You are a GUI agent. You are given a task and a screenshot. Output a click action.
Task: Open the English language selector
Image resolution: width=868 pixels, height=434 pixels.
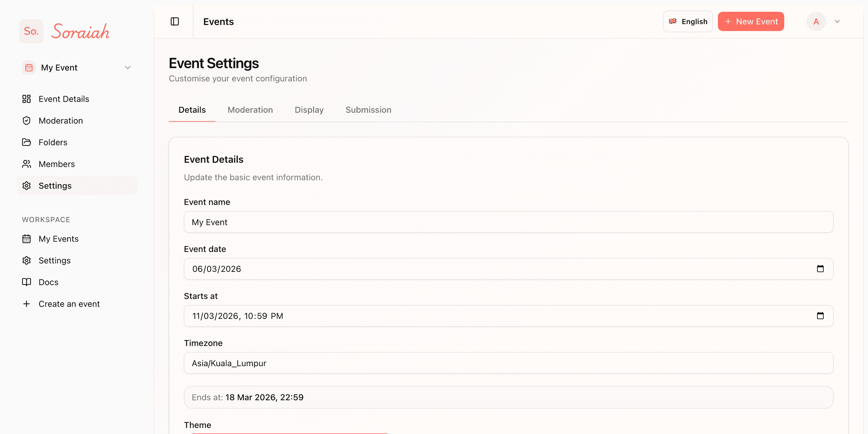(x=688, y=21)
